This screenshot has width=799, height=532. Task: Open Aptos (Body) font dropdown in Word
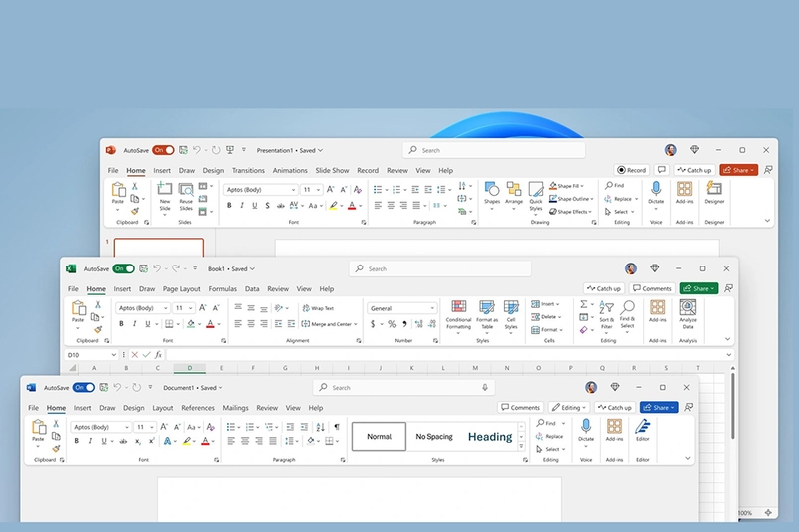click(127, 427)
